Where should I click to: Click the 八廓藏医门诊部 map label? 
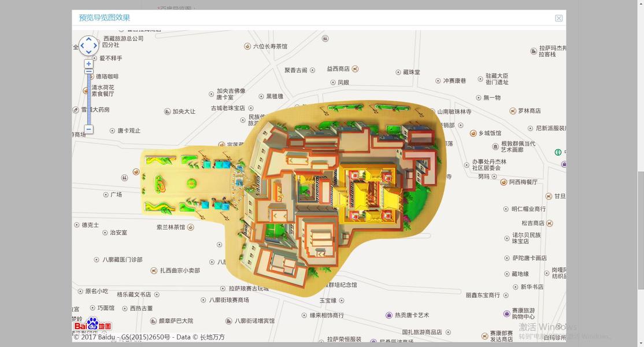coord(123,260)
